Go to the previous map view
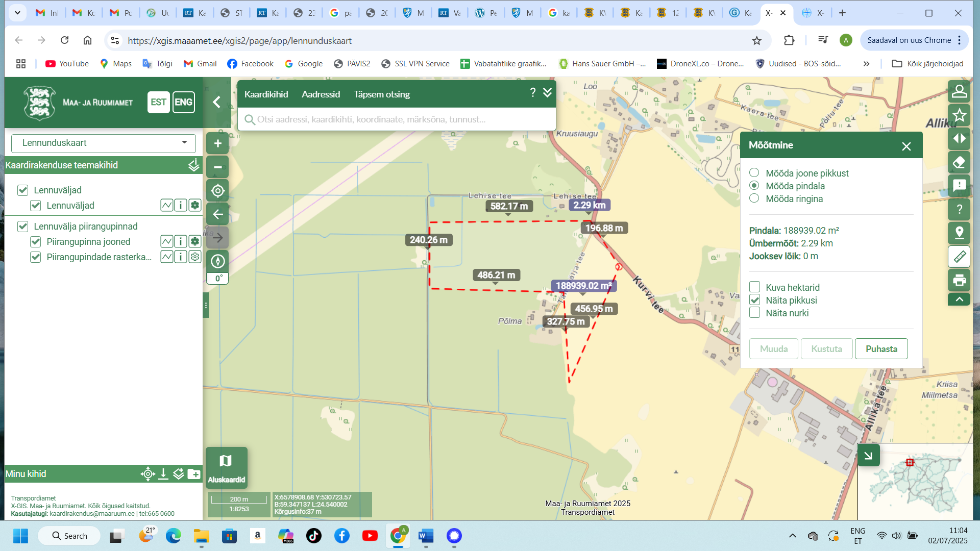The width and height of the screenshot is (980, 551). pos(217,214)
